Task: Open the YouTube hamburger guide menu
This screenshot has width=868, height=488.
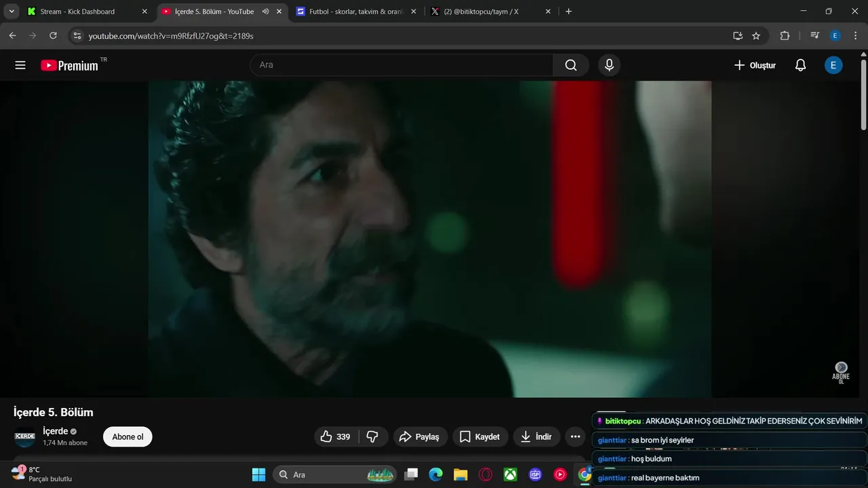Action: click(x=20, y=65)
